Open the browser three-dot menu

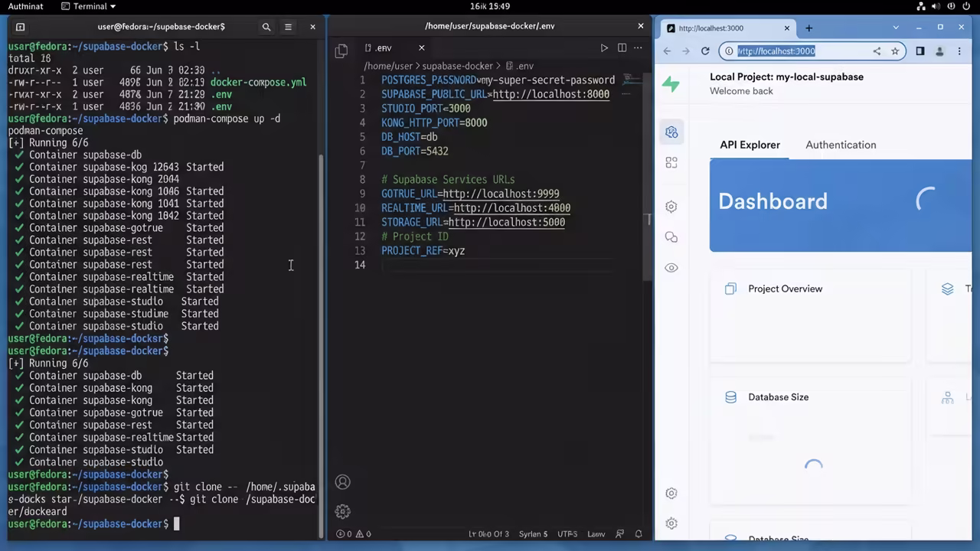(x=959, y=51)
